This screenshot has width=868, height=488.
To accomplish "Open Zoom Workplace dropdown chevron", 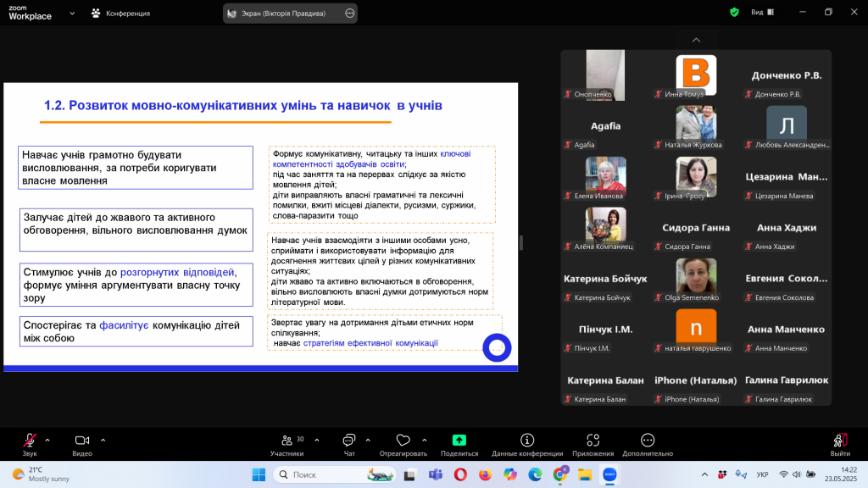I will coord(72,14).
